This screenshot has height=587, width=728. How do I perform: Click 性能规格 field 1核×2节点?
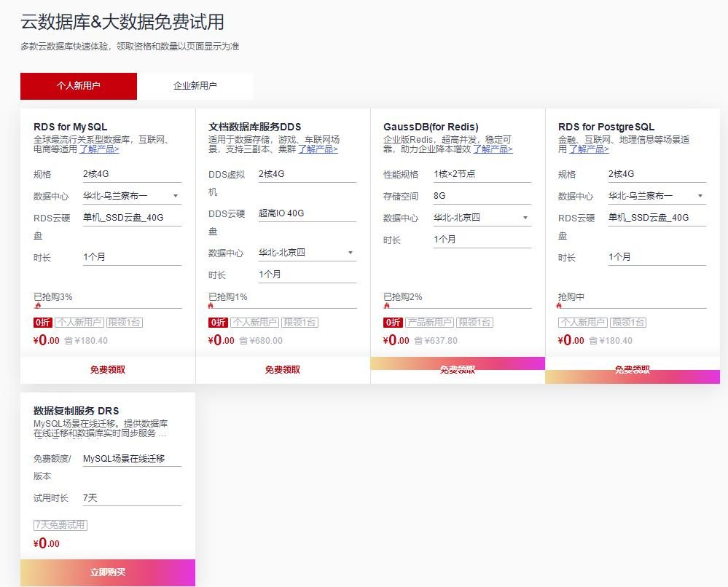(x=482, y=175)
